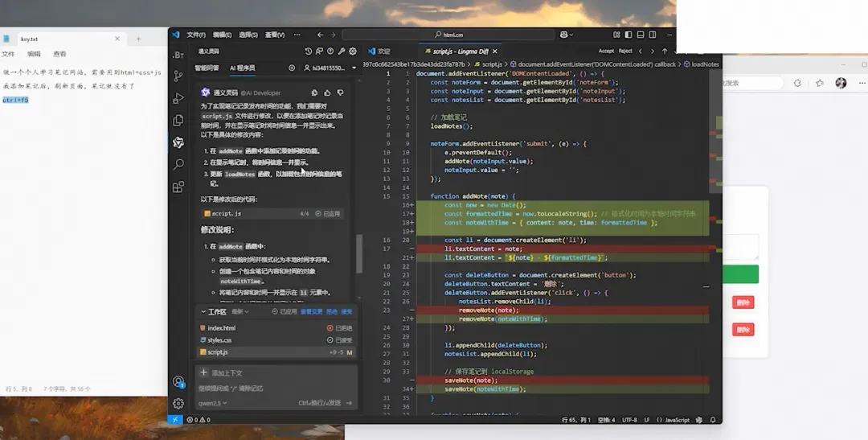Open Tongyi Lingma sidebar icon
Screen dimensions: 868x440
pyautogui.click(x=178, y=142)
